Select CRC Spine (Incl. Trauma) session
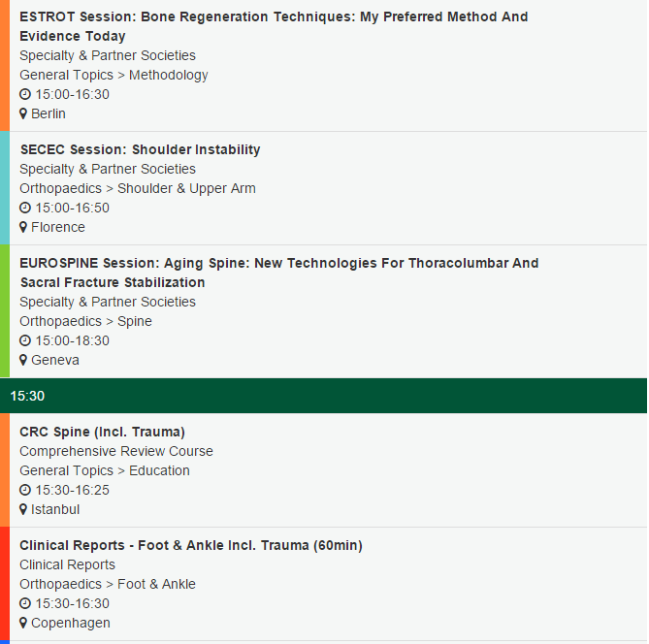This screenshot has height=644, width=649. 102,432
